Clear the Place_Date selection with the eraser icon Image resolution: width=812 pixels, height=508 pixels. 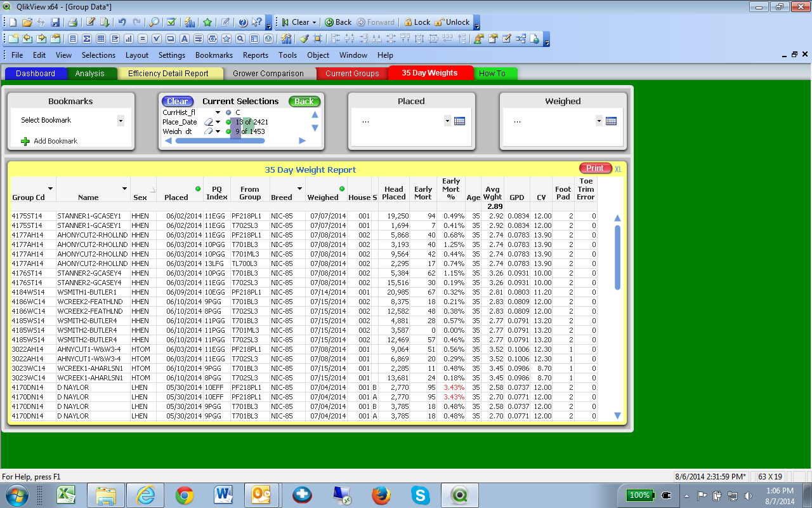[x=208, y=122]
